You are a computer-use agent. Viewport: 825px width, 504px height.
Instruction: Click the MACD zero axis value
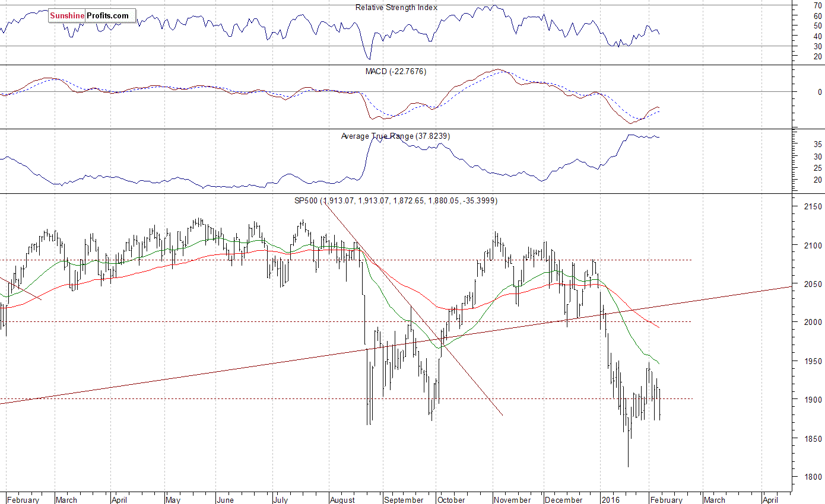coord(820,92)
